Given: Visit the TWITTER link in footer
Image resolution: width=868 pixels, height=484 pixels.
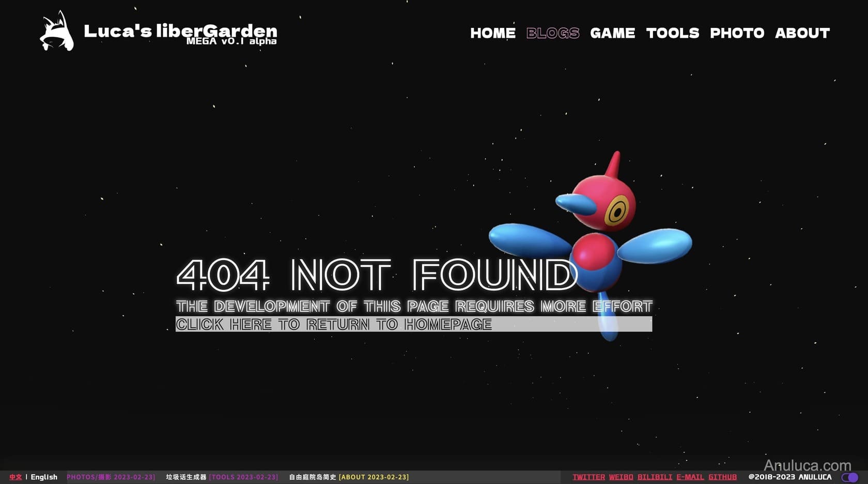Looking at the screenshot, I should (588, 477).
